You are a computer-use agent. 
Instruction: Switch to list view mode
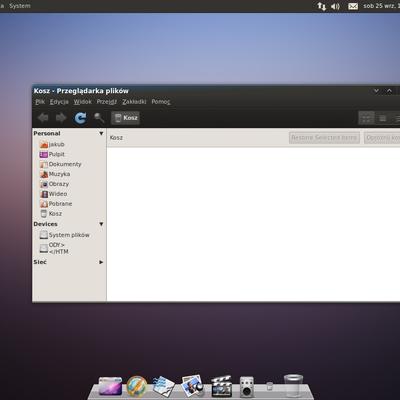tap(383, 118)
